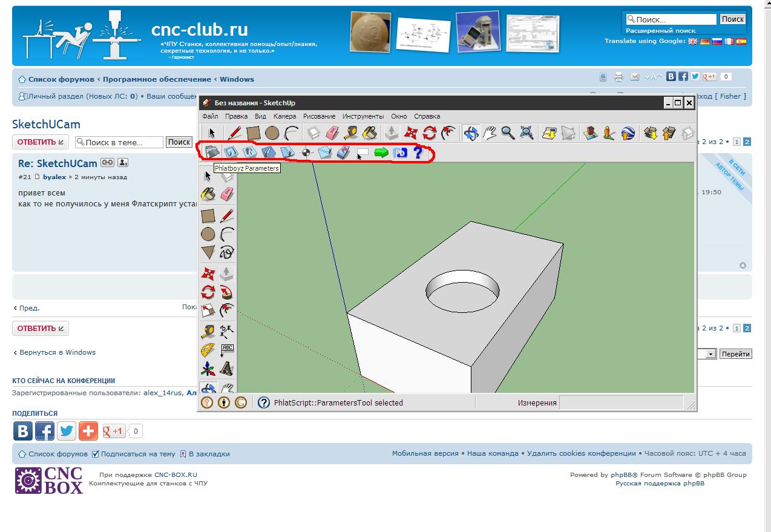Click the large Twitter share icon under Поделиться

tap(67, 431)
